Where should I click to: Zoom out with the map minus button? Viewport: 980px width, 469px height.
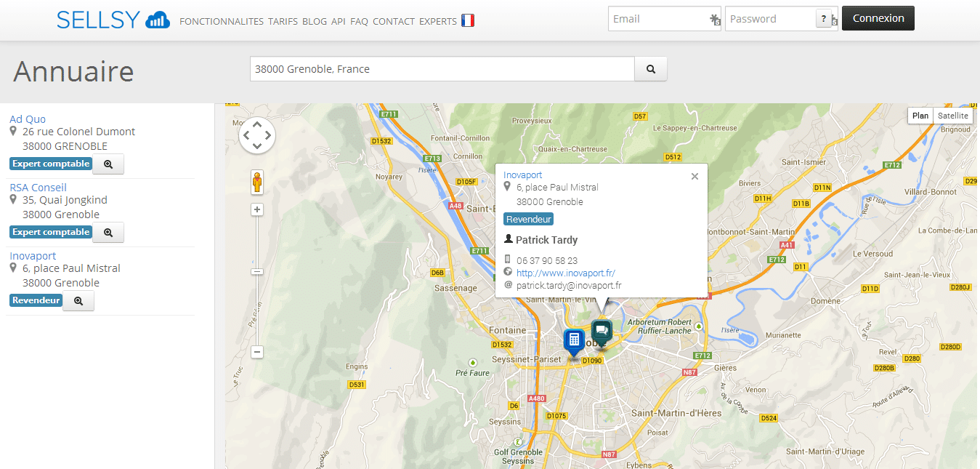tap(257, 352)
